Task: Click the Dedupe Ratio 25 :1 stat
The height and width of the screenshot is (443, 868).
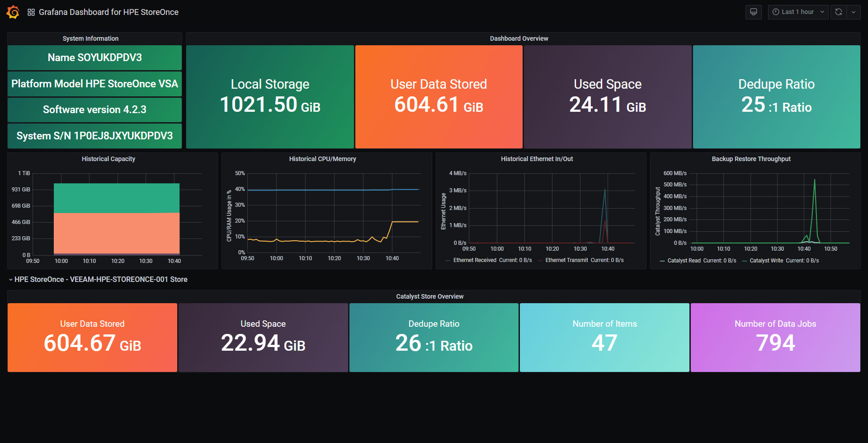Action: point(776,97)
